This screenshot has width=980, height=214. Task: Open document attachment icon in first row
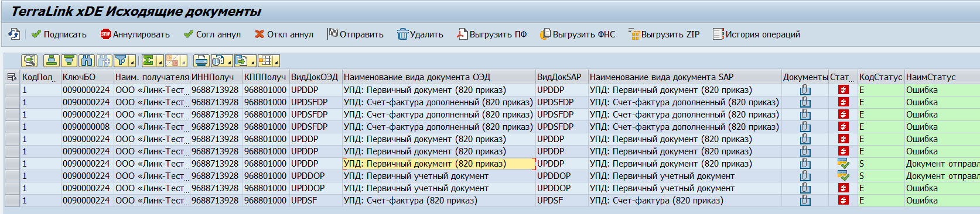pyautogui.click(x=805, y=90)
